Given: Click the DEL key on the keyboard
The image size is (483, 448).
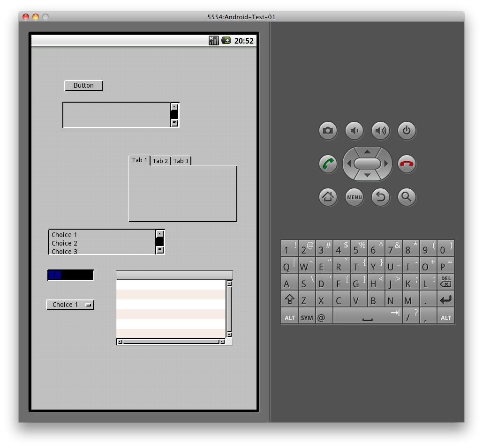Looking at the screenshot, I should click(x=446, y=282).
